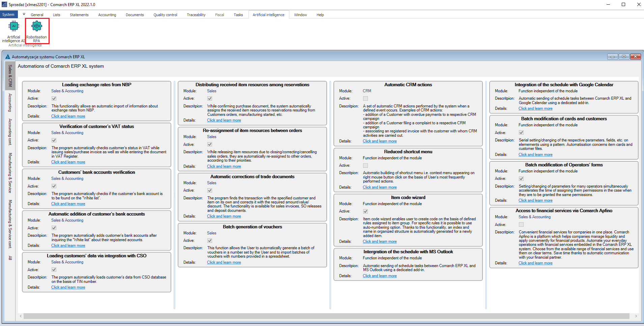
Task: Toggle Active for Loading customers' data via CSO
Action: pos(54,269)
